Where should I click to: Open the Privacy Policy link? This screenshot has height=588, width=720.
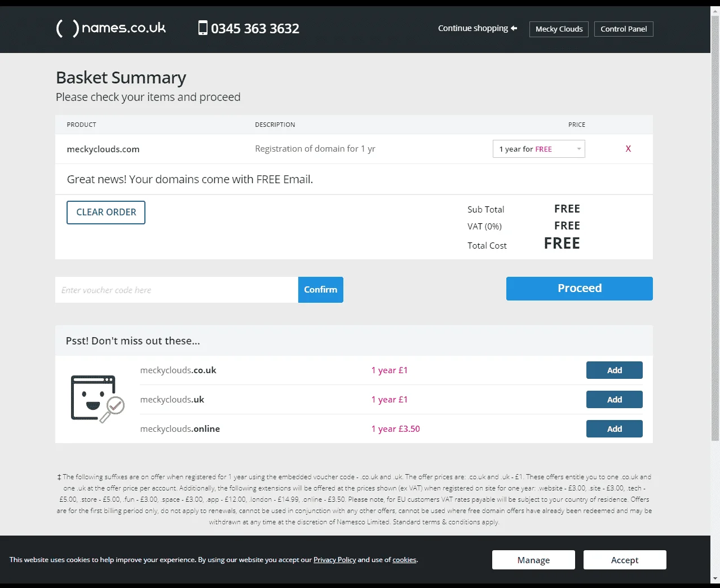pyautogui.click(x=335, y=560)
